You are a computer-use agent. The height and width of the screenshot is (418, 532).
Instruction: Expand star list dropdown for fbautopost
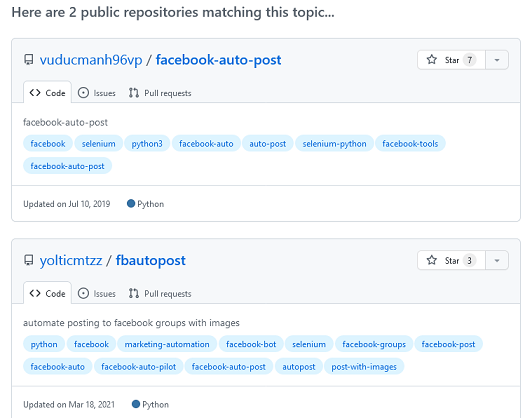point(497,261)
